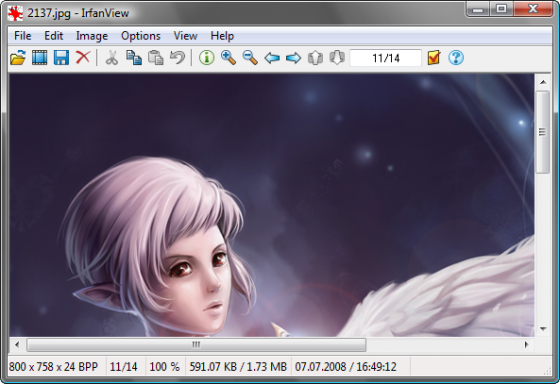Undo last action with the undo arrow
This screenshot has height=384, width=560.
click(178, 58)
